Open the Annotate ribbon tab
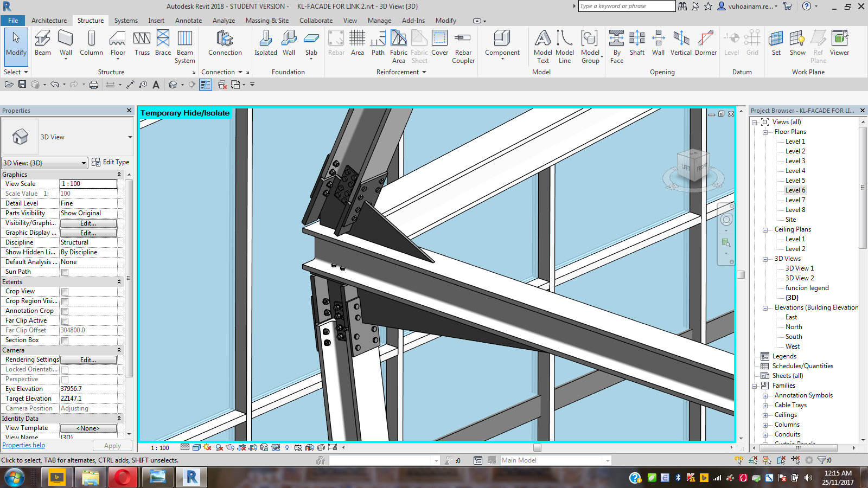The width and height of the screenshot is (868, 488). point(188,21)
